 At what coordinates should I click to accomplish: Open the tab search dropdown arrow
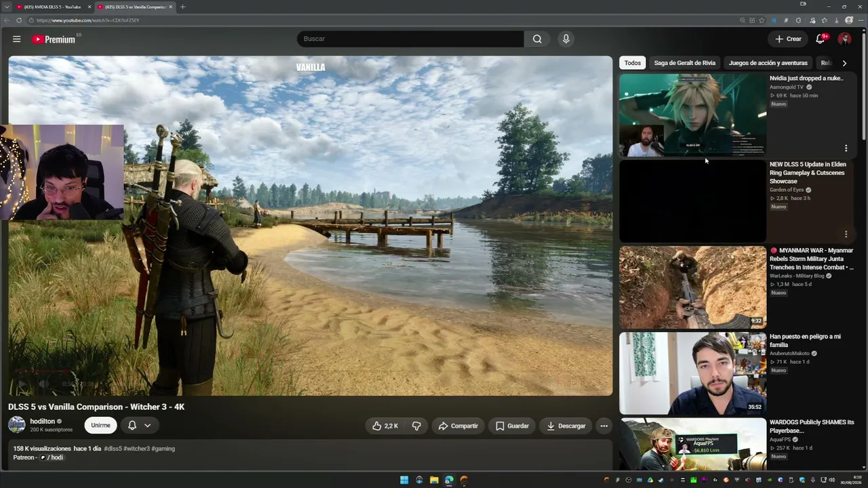[6, 7]
